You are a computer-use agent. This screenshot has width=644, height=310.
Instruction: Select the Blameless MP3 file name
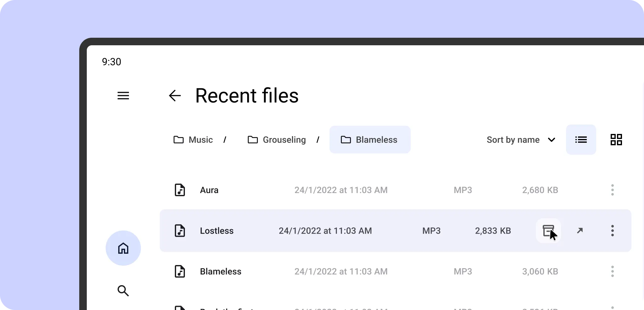coord(220,271)
